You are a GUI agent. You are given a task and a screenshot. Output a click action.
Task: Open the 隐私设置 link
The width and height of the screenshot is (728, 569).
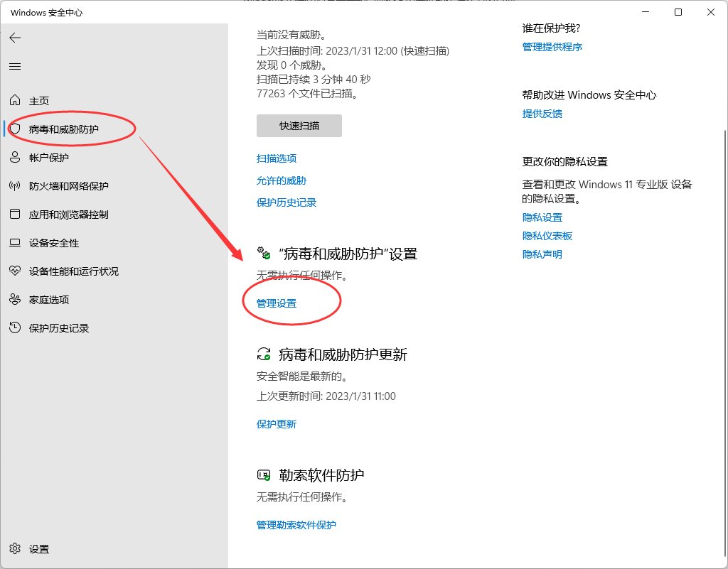542,217
